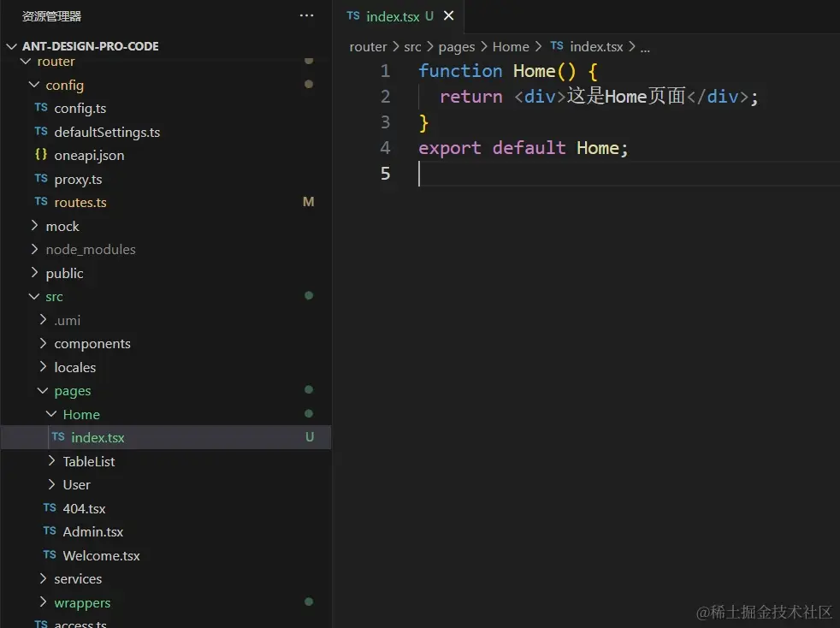Close the index.tsx editor tab
Image resolution: width=840 pixels, height=628 pixels.
[x=449, y=16]
